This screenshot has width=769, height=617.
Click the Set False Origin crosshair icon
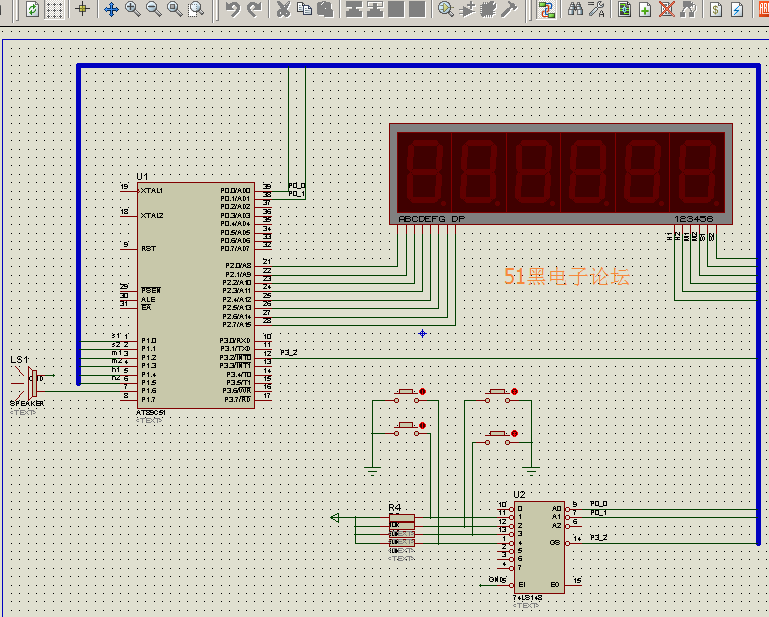(82, 9)
